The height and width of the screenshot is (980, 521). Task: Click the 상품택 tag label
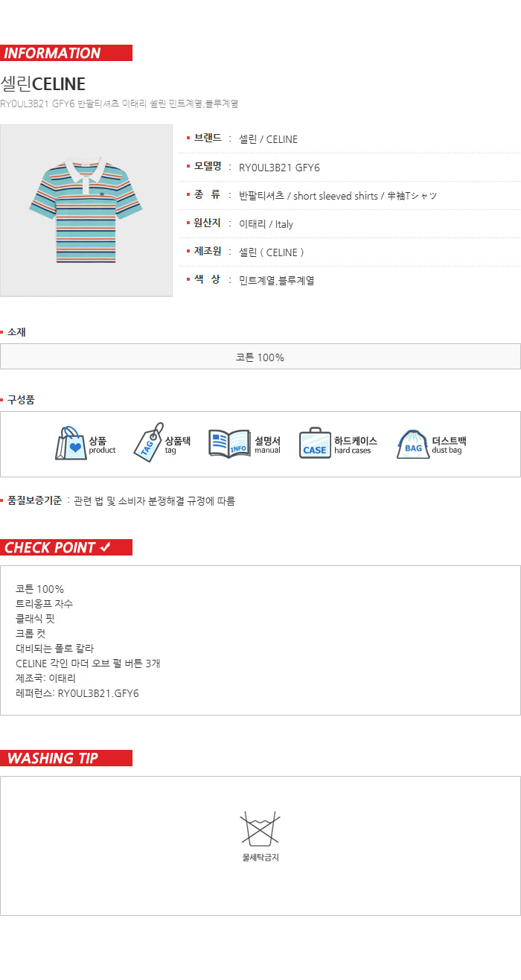tap(178, 445)
